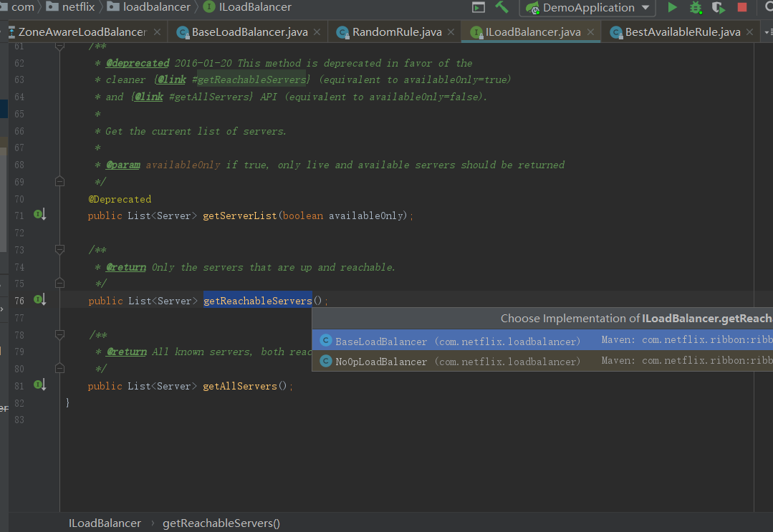Click the @param tag on line 68
The height and width of the screenshot is (532, 773).
click(123, 165)
